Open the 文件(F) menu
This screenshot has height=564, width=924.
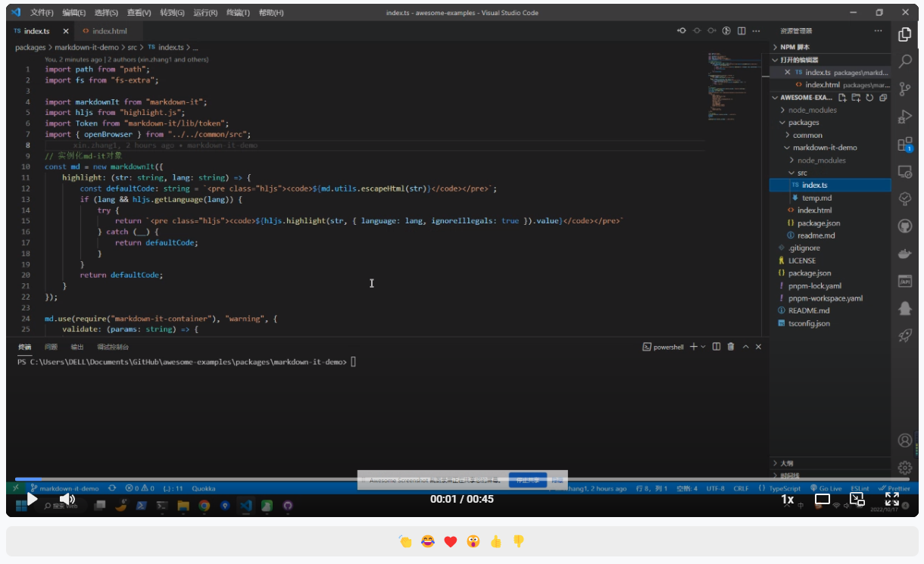pos(42,13)
